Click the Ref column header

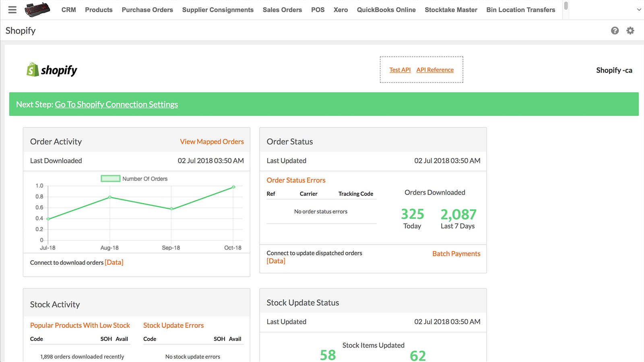pos(271,194)
